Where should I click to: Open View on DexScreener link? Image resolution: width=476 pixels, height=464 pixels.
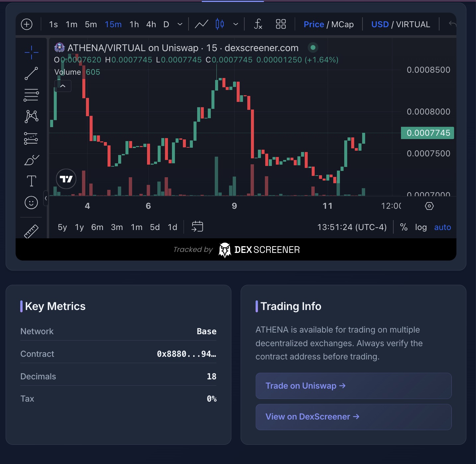click(x=353, y=417)
